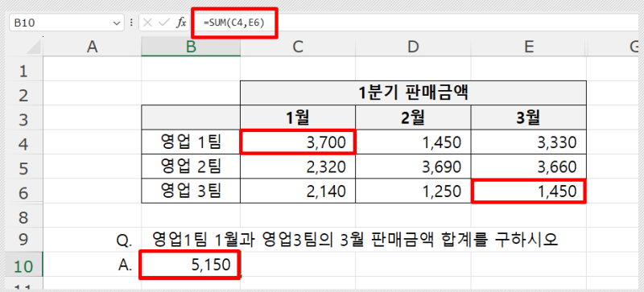644x292 pixels.
Task: Click the 'A.' label in row 10
Action: click(126, 265)
